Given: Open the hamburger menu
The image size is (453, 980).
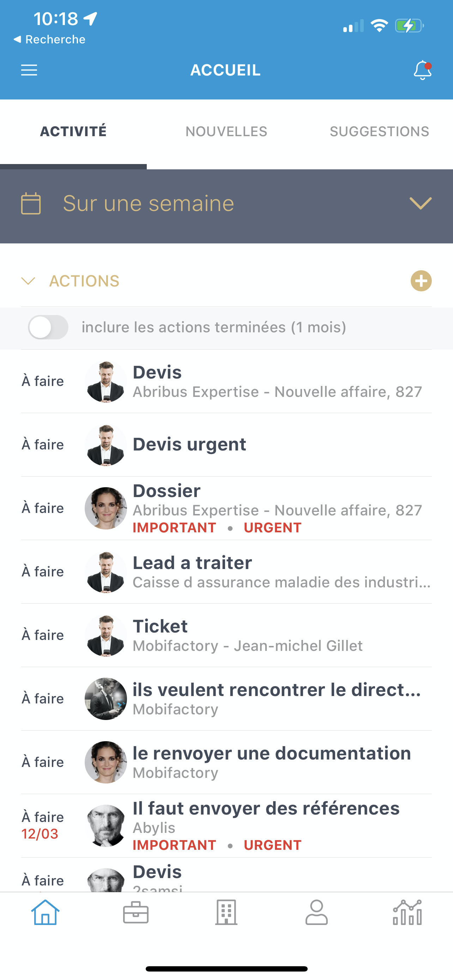Looking at the screenshot, I should click(x=29, y=70).
